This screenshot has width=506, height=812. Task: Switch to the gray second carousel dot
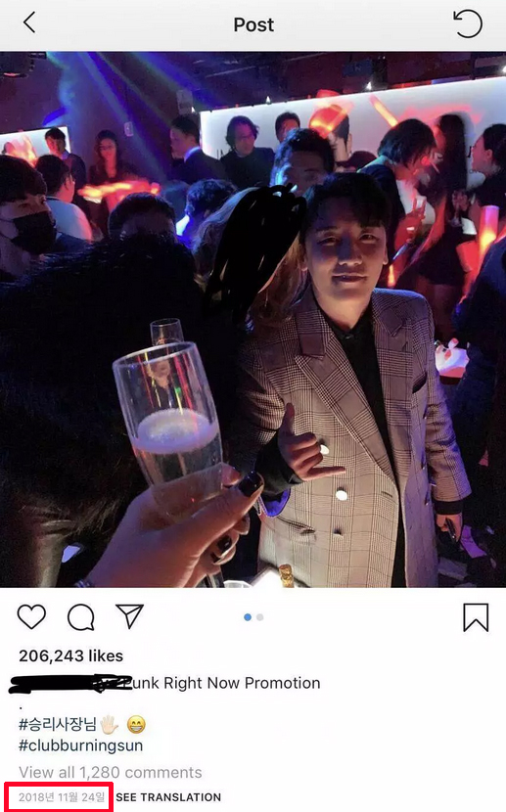260,617
